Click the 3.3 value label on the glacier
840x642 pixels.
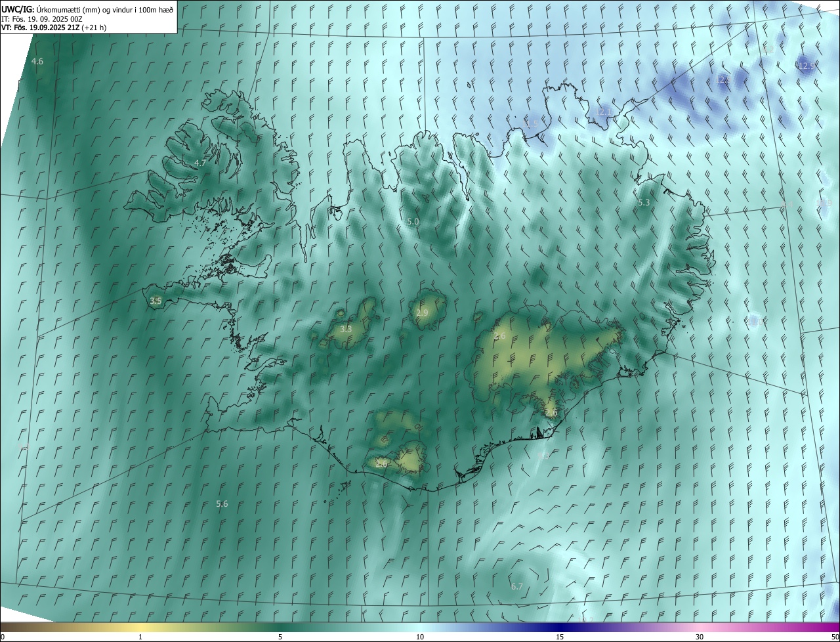click(x=346, y=330)
